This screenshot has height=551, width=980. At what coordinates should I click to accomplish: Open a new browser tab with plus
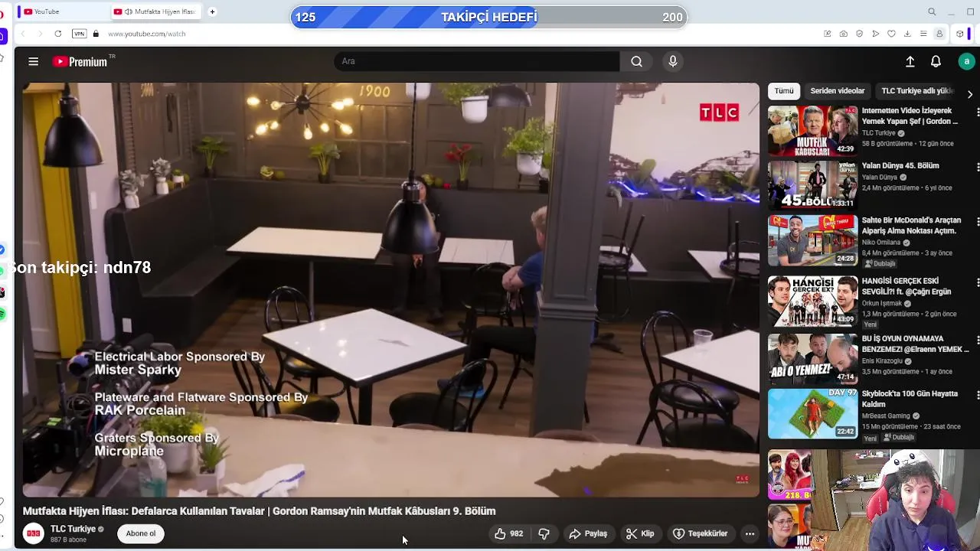pos(212,11)
